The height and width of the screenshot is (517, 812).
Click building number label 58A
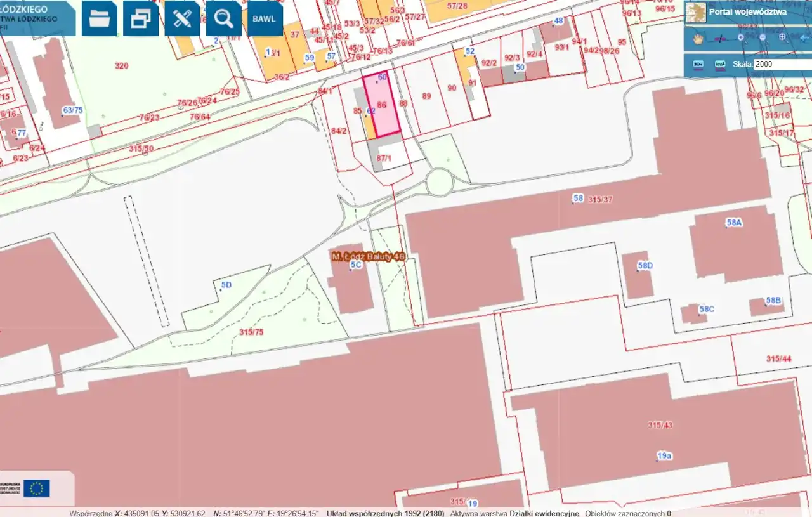[x=734, y=223]
